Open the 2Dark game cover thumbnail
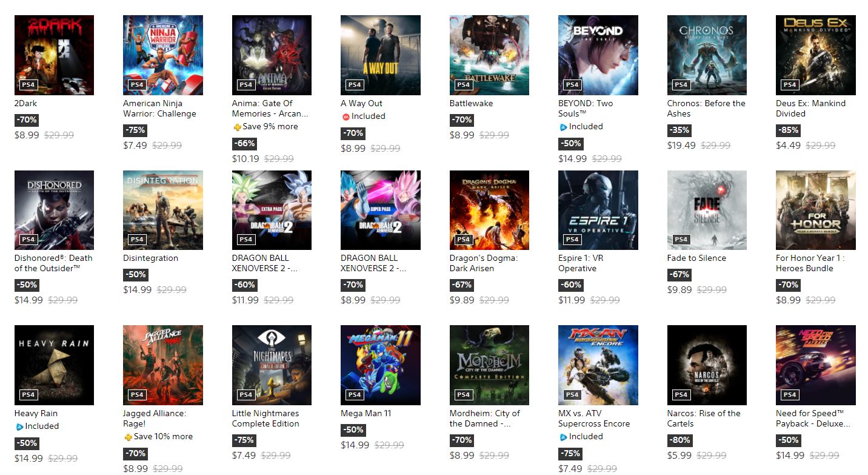The width and height of the screenshot is (868, 475). click(54, 55)
